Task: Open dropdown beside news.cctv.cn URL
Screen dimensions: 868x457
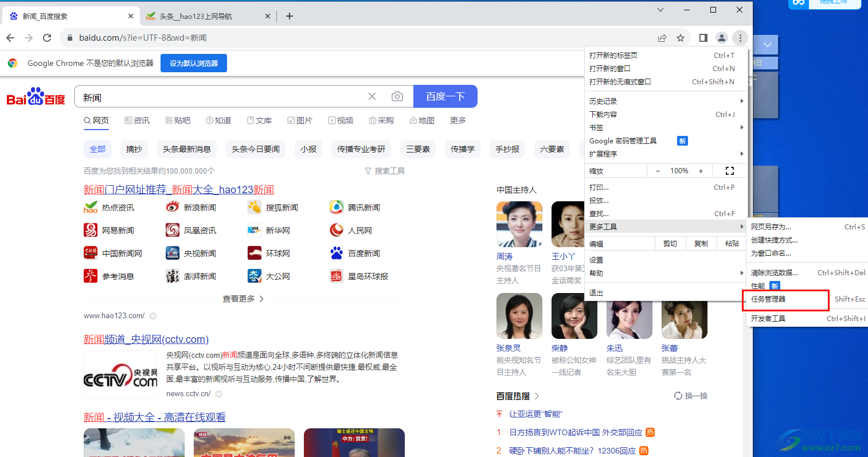Action: pyautogui.click(x=218, y=394)
